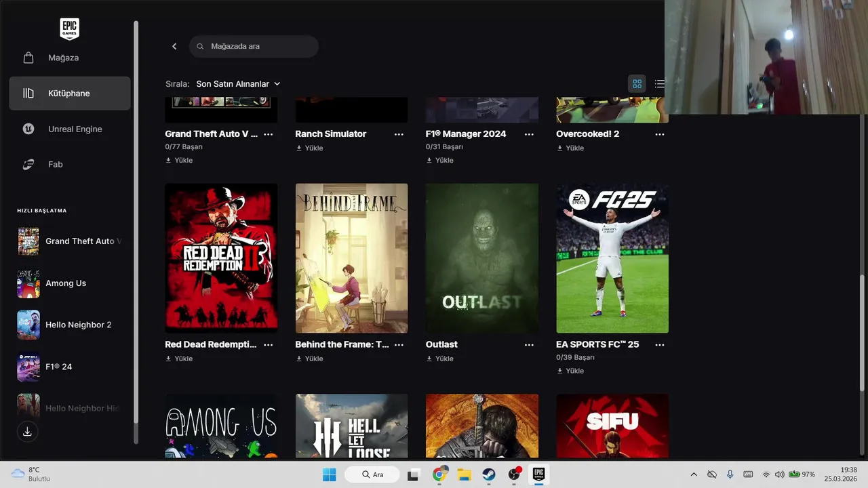868x488 pixels.
Task: Open options menu for Grand Theft Auto V
Action: (x=268, y=134)
